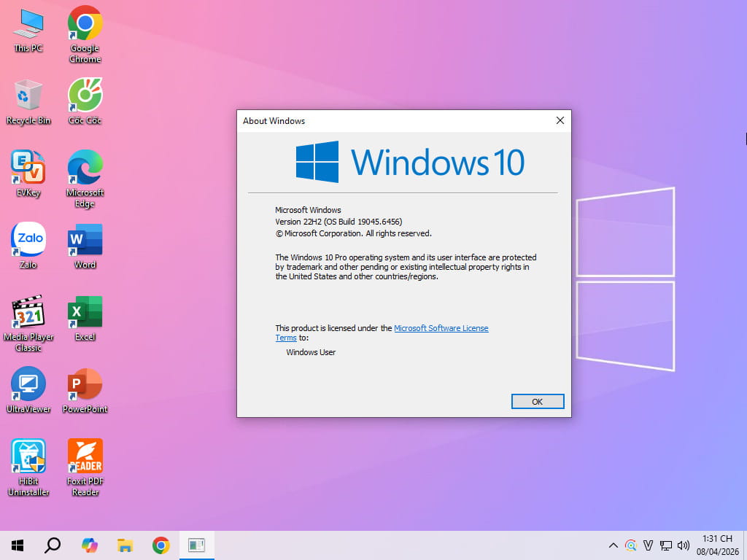This screenshot has height=560, width=747.
Task: Open taskbar Search magnifier
Action: (53, 545)
